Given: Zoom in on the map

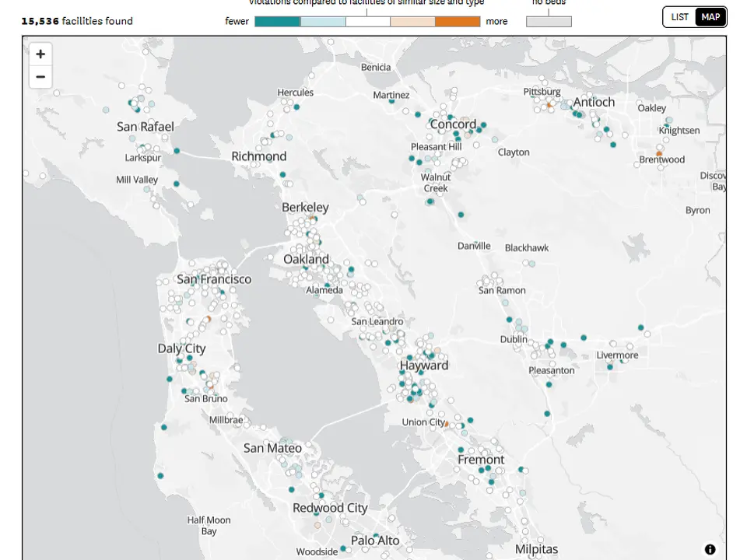Looking at the screenshot, I should click(40, 54).
